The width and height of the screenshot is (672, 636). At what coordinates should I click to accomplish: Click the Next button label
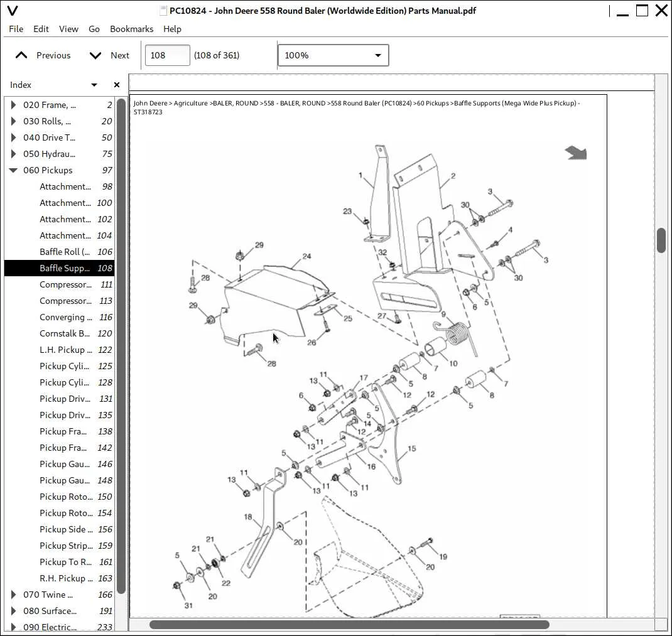pos(119,55)
